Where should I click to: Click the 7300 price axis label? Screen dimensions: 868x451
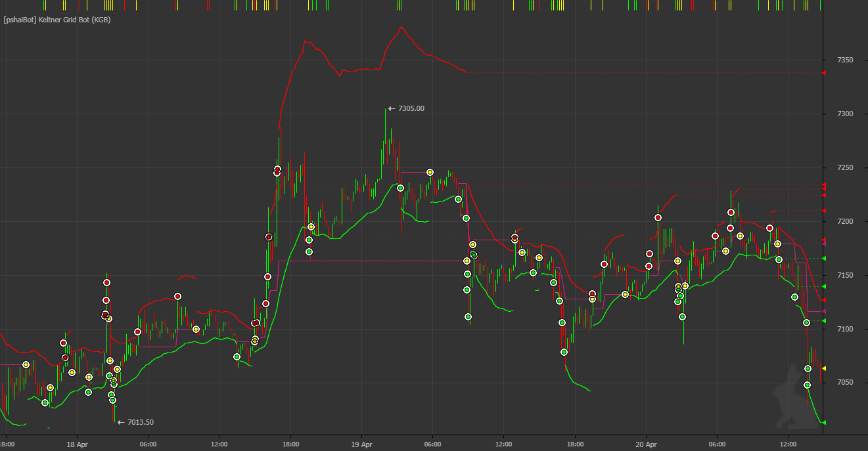pos(845,114)
